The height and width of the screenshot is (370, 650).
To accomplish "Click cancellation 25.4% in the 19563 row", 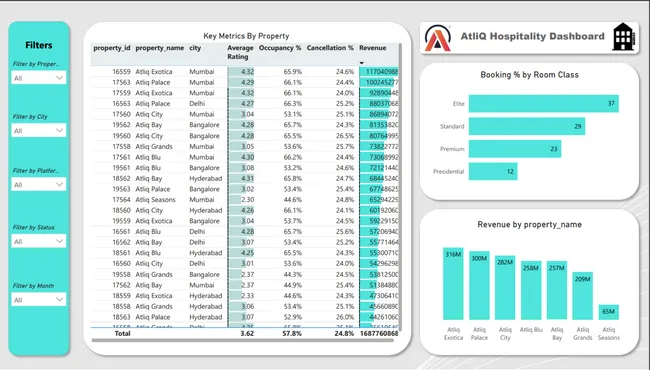I will point(345,189).
